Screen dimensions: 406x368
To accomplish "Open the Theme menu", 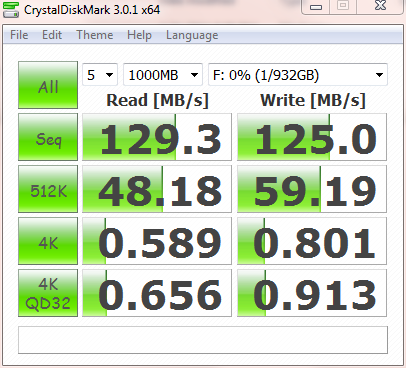I will (95, 35).
